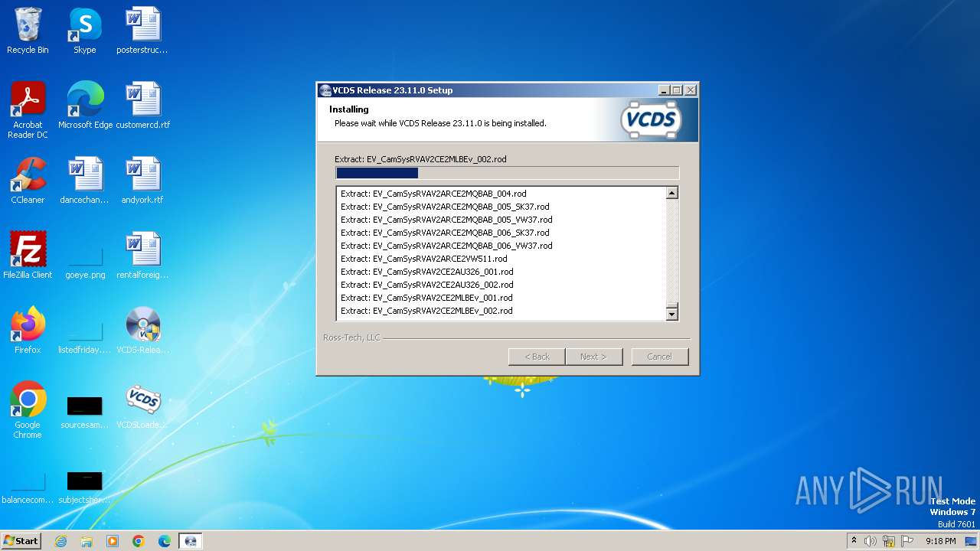Click the installation progress bar

pos(507,173)
